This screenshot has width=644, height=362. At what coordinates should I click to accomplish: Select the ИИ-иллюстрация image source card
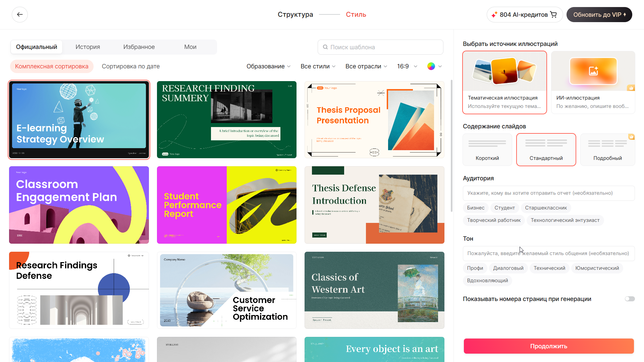tap(593, 82)
